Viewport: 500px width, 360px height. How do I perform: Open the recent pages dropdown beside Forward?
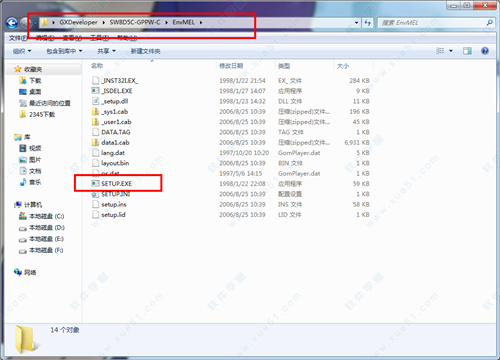tap(35, 23)
